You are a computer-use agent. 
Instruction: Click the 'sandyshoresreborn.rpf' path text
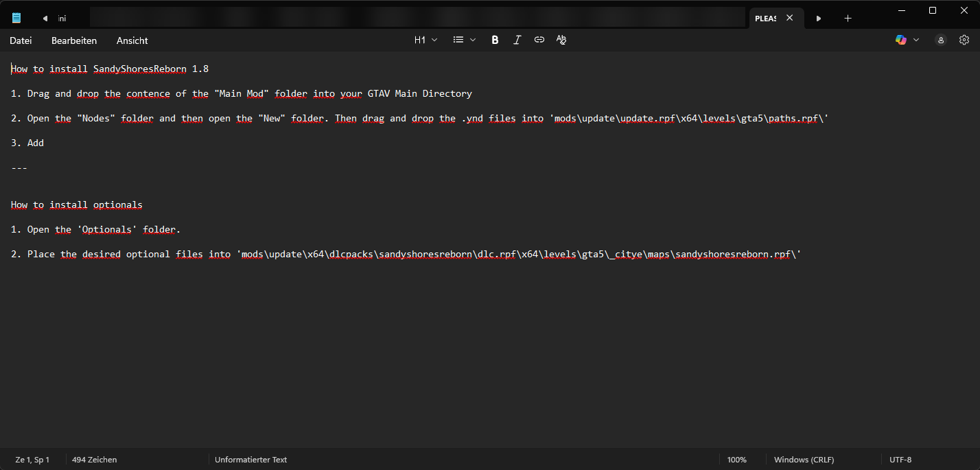(x=732, y=254)
